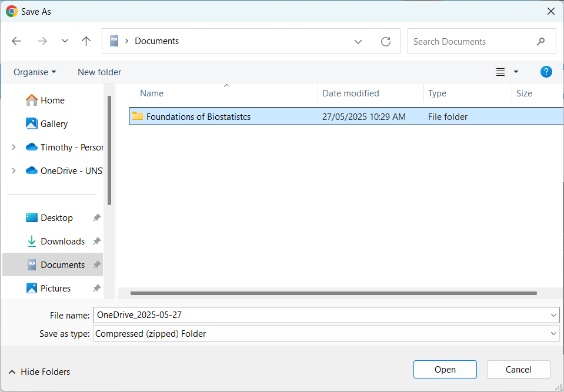Click the Up one level arrow
The image size is (564, 392).
(86, 41)
